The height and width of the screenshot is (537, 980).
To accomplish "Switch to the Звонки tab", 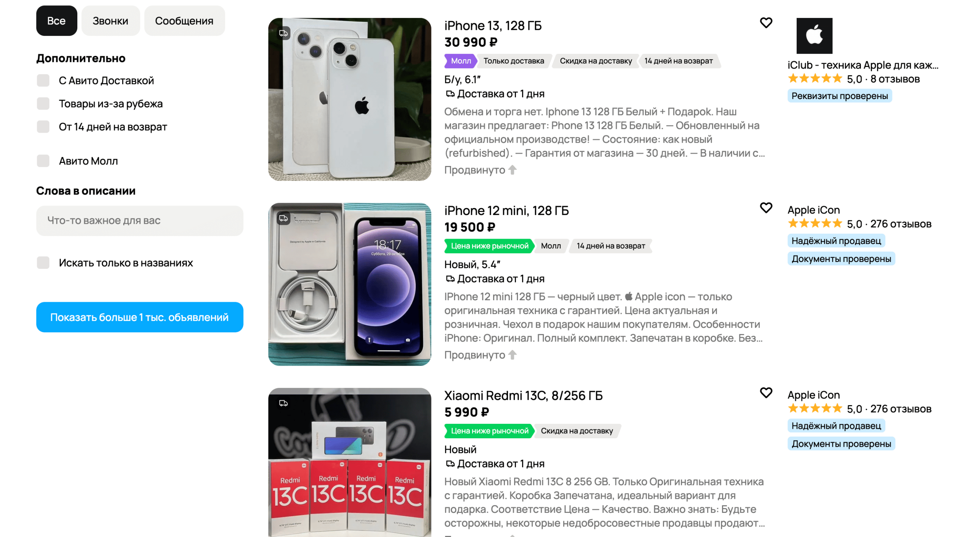I will [110, 21].
